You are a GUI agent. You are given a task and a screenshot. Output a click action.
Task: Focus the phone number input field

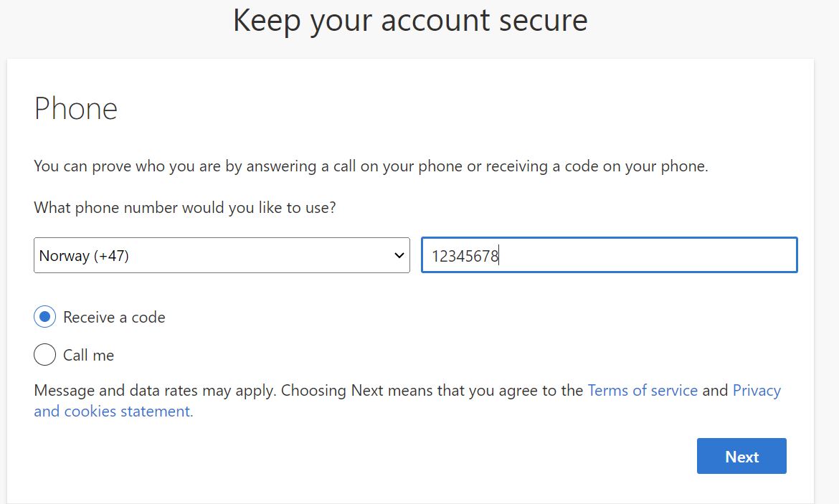pyautogui.click(x=609, y=255)
